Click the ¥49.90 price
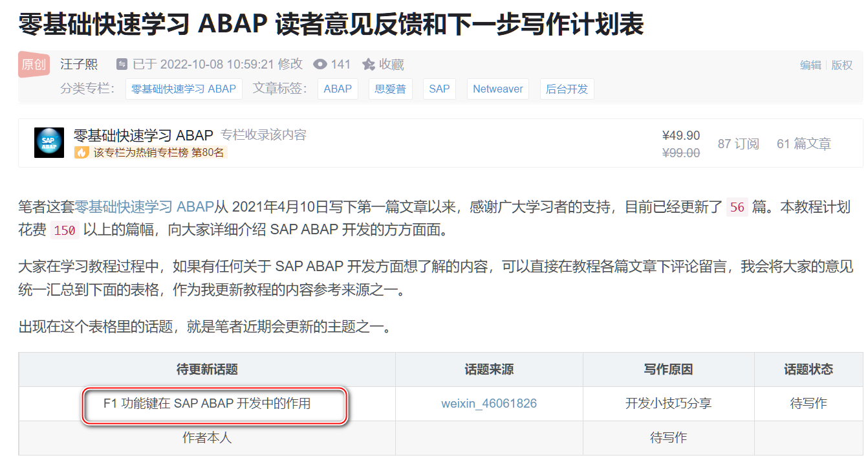Viewport: 868px width, 462px height. [681, 135]
